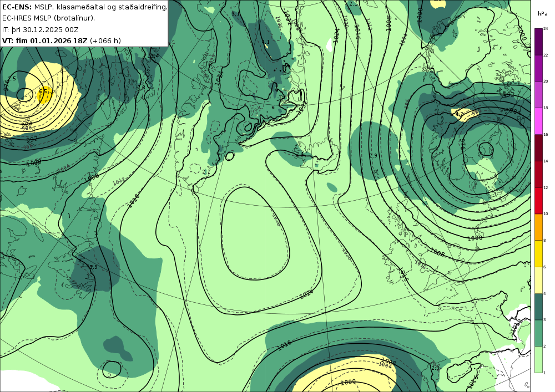Select the 6–8 hPa bright yellow legend swatch

[x=539, y=253]
